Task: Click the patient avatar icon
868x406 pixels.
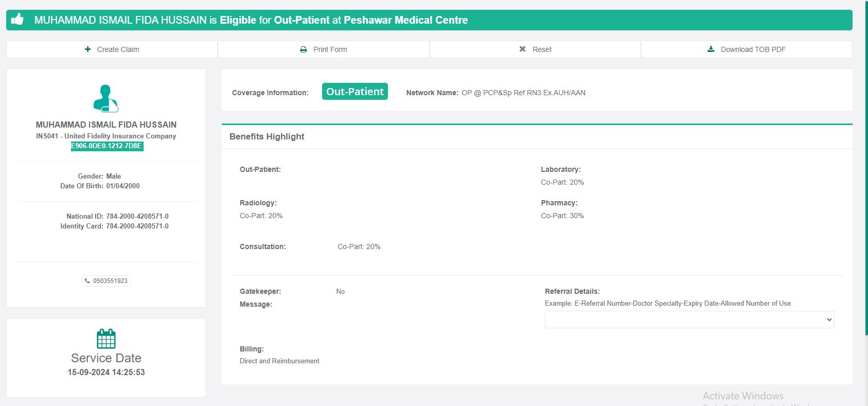Action: coord(106,98)
